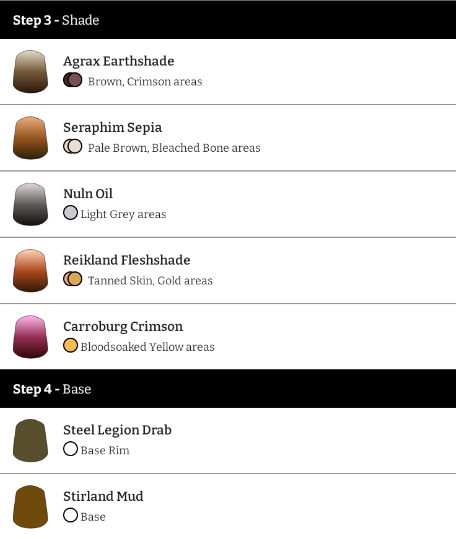
Task: Click the Pale Brown, Bleached Bone swatch
Action: 73,147
